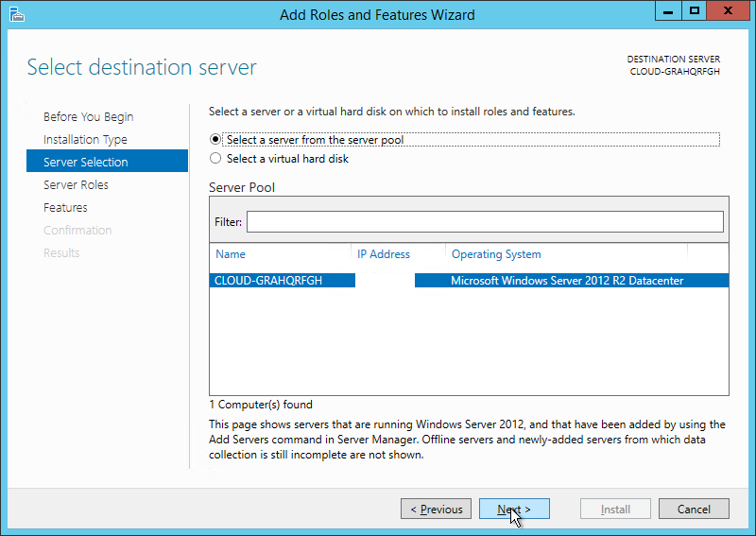
Task: Click the DESTINATION SERVER label
Action: click(674, 59)
